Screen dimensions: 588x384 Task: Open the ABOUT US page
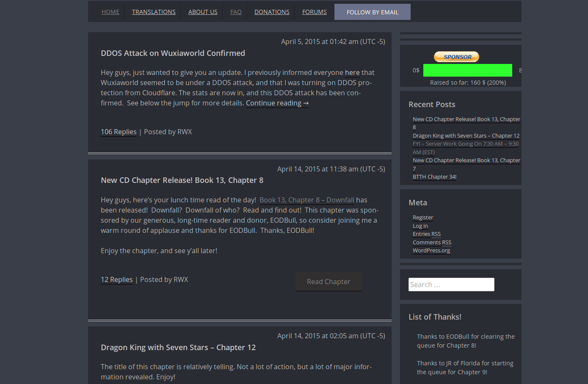203,12
